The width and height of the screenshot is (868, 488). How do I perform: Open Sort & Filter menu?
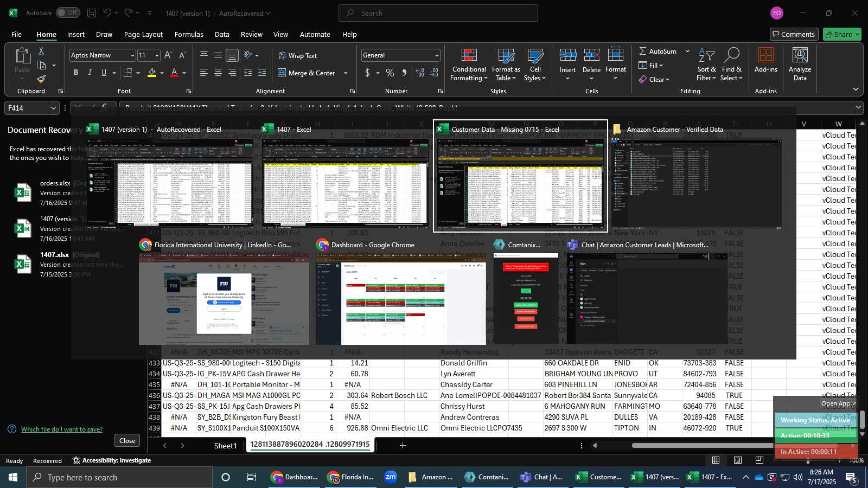(706, 65)
